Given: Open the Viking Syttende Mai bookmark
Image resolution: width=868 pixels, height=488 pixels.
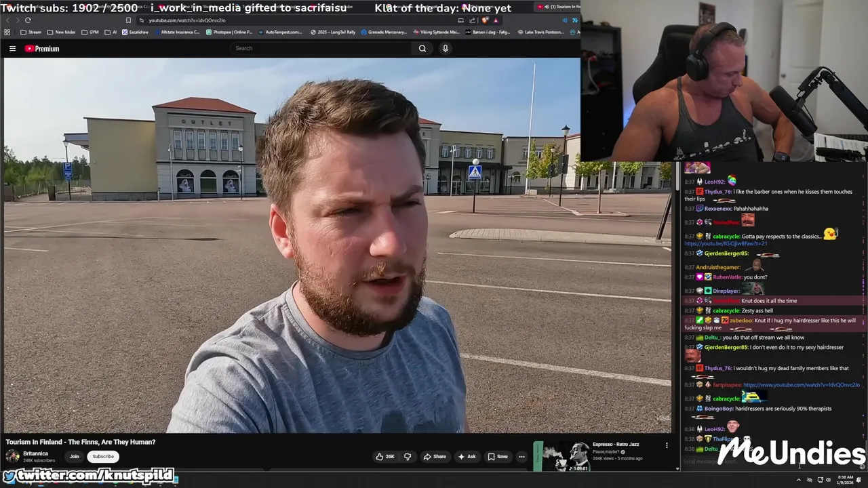Looking at the screenshot, I should (435, 32).
